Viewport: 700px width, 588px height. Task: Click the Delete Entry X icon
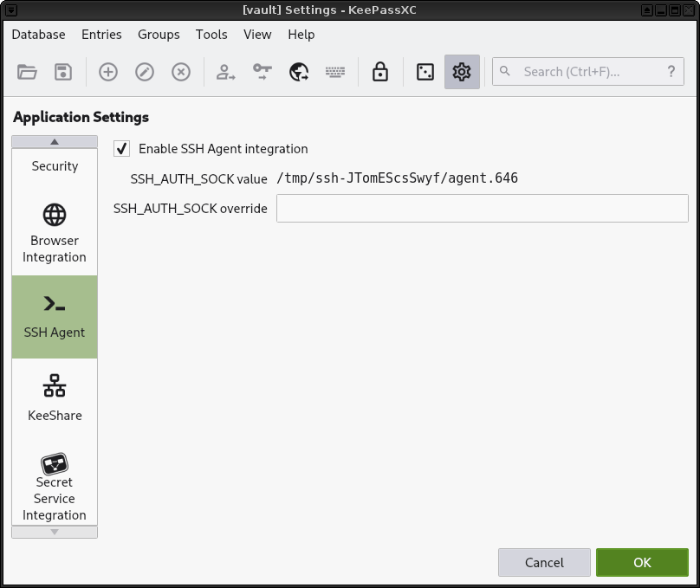click(x=181, y=72)
